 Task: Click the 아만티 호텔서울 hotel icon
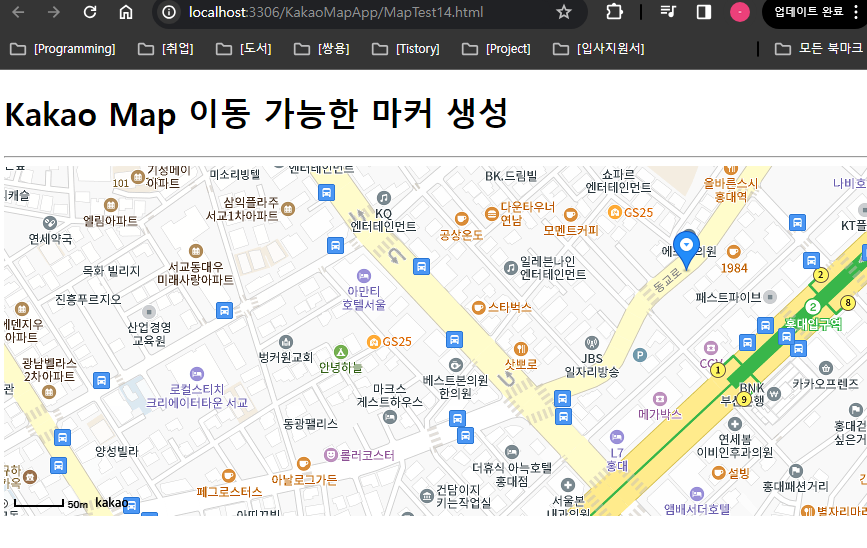click(x=363, y=275)
